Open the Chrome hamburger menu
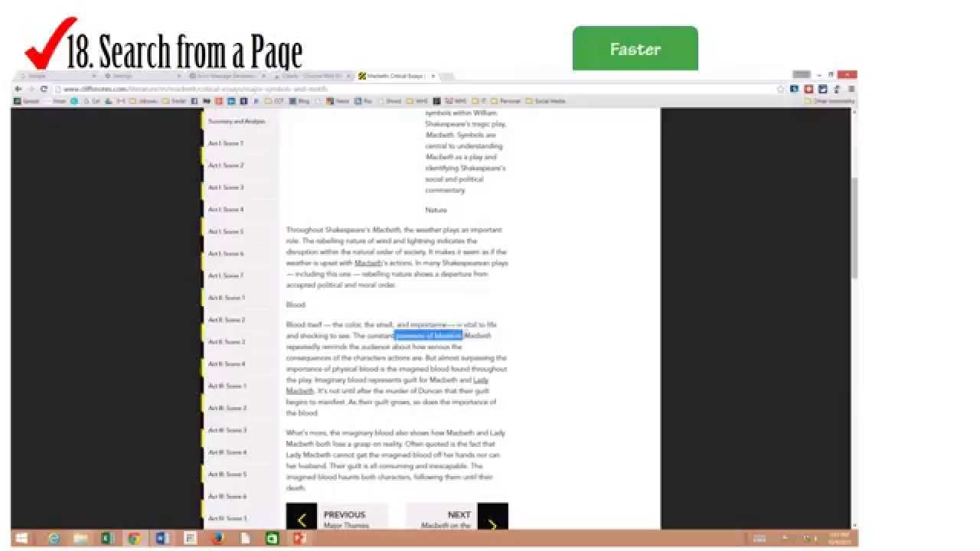980x551 pixels. (x=851, y=89)
